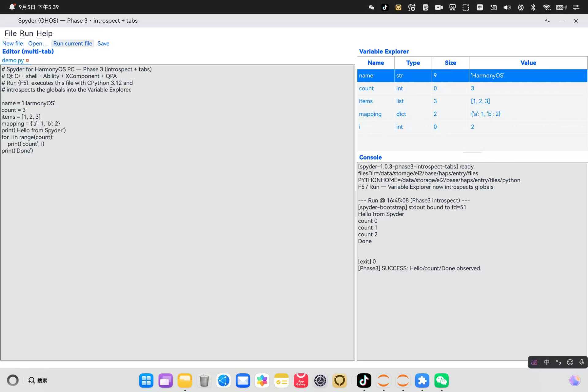Click the Open… link
This screenshot has height=392, width=588.
38,43
